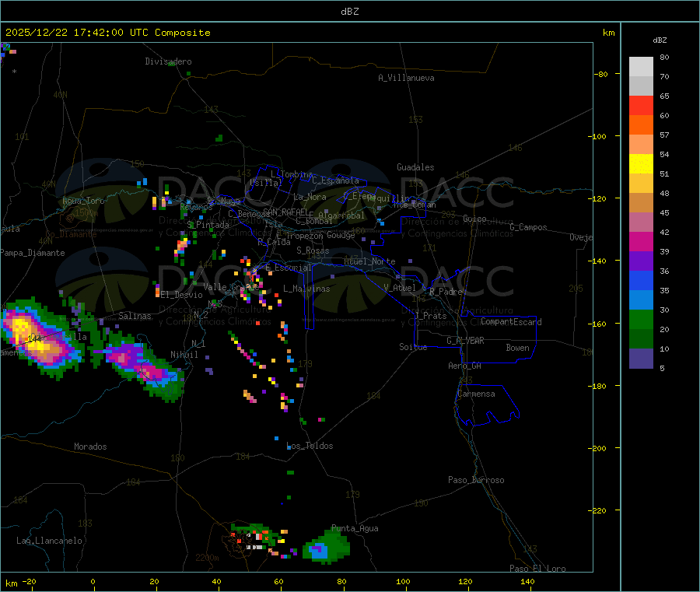Click the Soitue place label
The width and height of the screenshot is (700, 592).
click(413, 347)
